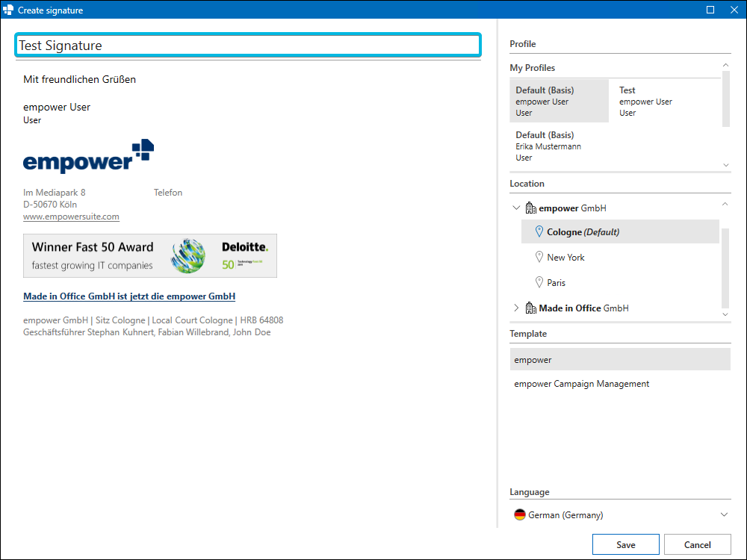Click the Cologne location pin icon

539,232
